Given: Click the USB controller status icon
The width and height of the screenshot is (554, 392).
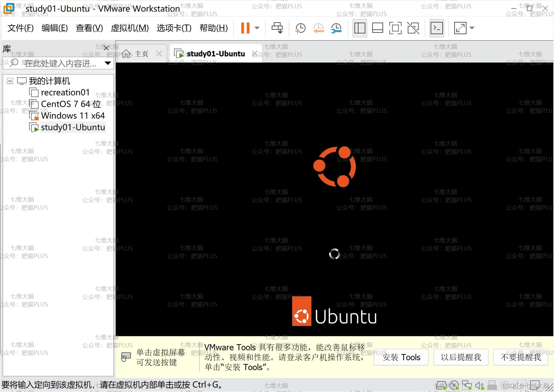Looking at the screenshot, I should click(x=492, y=386).
